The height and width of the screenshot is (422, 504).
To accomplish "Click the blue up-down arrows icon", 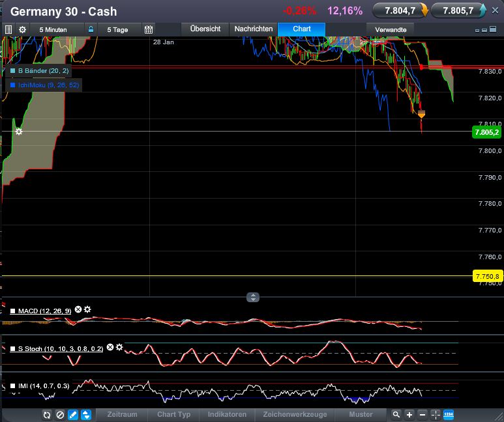I will tap(86, 415).
